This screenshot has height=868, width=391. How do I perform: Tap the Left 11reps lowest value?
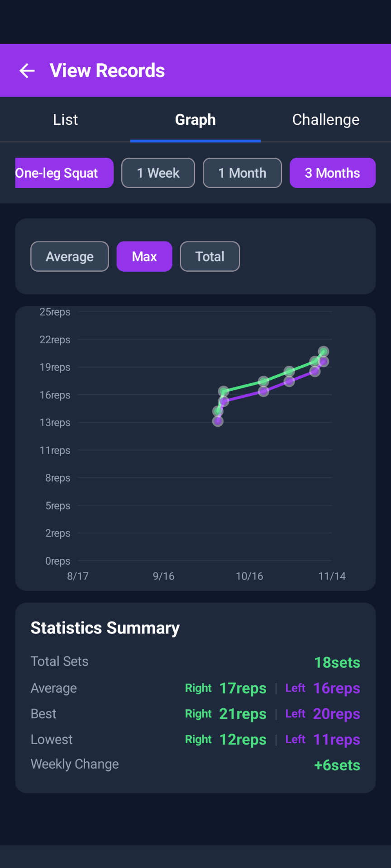tap(336, 740)
